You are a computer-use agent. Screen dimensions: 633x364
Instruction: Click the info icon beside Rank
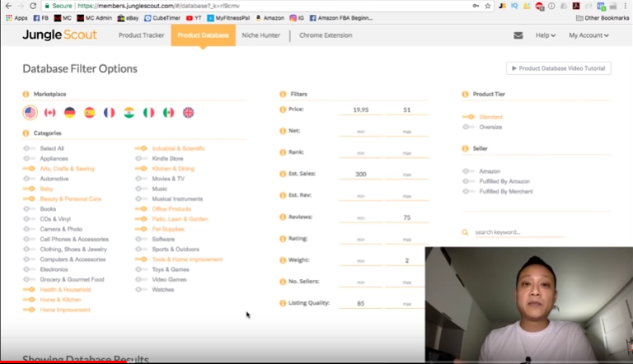tap(283, 152)
